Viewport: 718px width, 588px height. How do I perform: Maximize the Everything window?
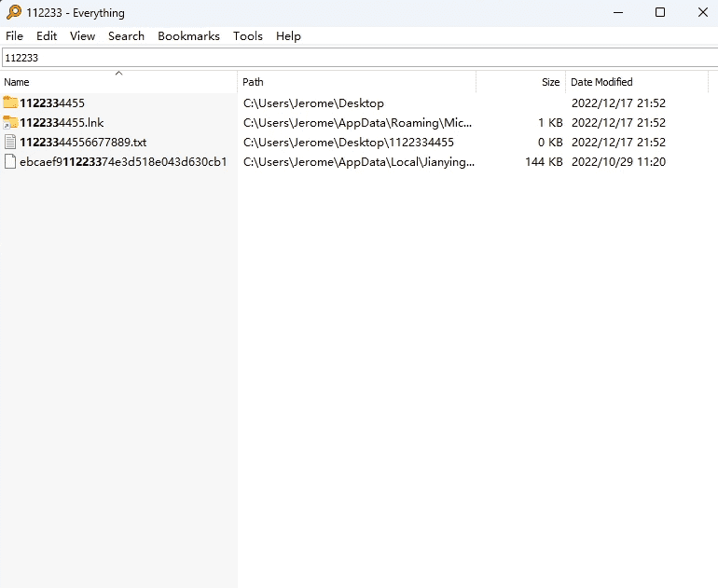click(660, 13)
